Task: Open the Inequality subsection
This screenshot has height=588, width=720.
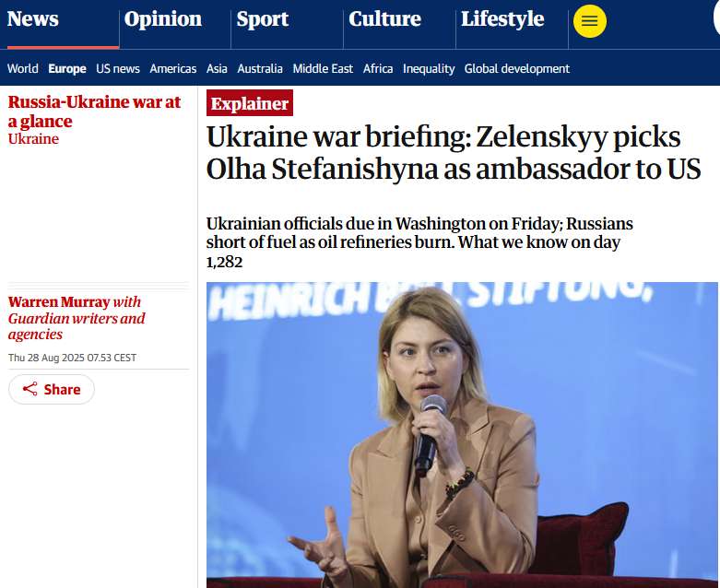Action: (429, 68)
